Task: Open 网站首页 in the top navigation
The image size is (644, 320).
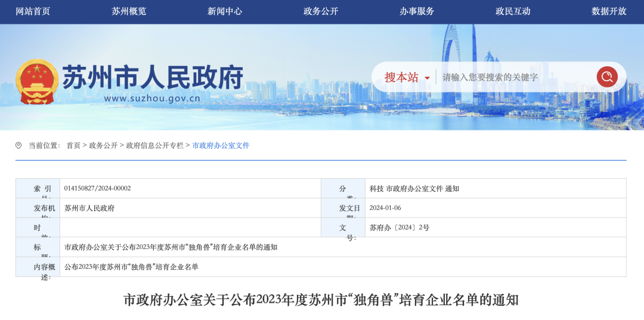Action: click(x=33, y=11)
